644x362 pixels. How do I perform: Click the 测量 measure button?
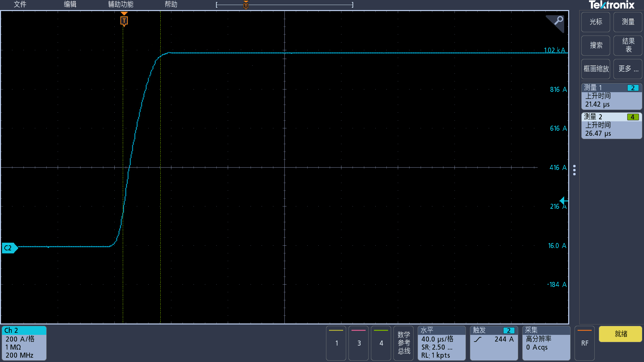point(628,22)
